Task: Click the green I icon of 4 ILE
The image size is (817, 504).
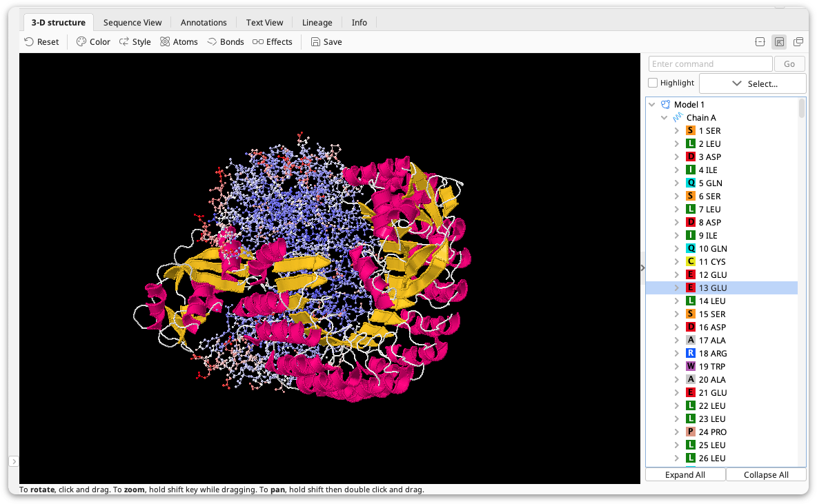Action: 691,170
